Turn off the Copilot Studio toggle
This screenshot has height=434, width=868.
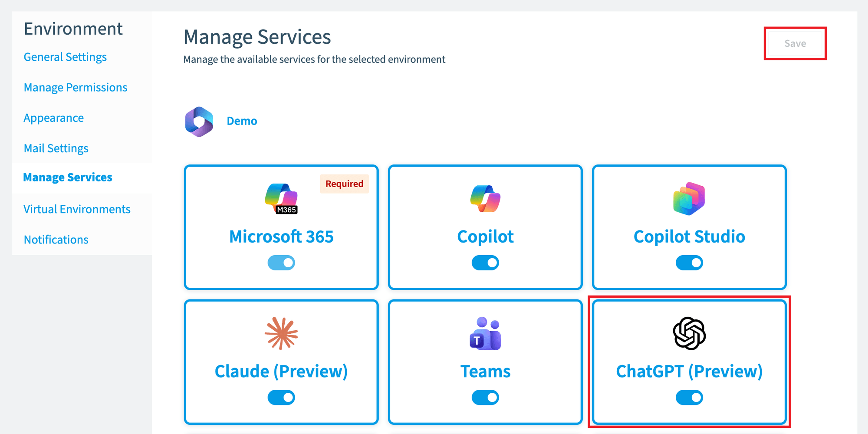pyautogui.click(x=689, y=263)
